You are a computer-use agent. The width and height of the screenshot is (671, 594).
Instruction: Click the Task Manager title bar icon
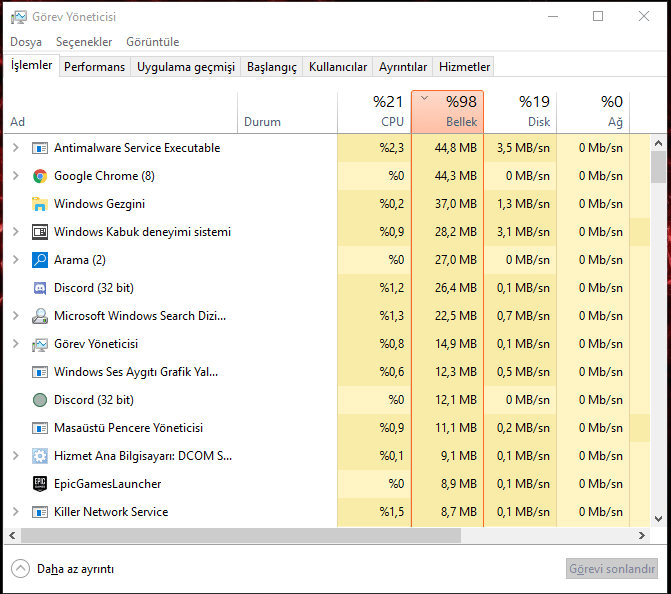[18, 17]
